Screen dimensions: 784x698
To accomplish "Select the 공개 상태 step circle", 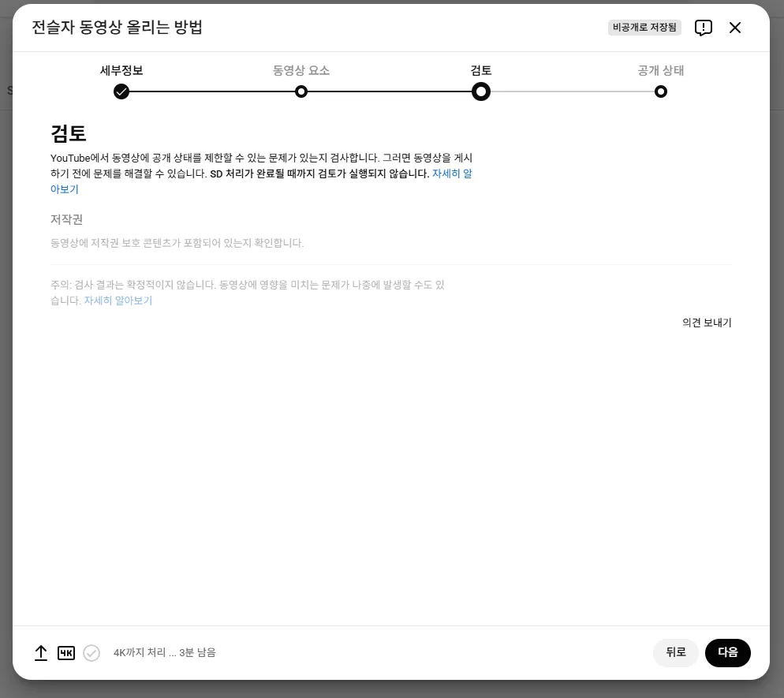I will tap(661, 91).
